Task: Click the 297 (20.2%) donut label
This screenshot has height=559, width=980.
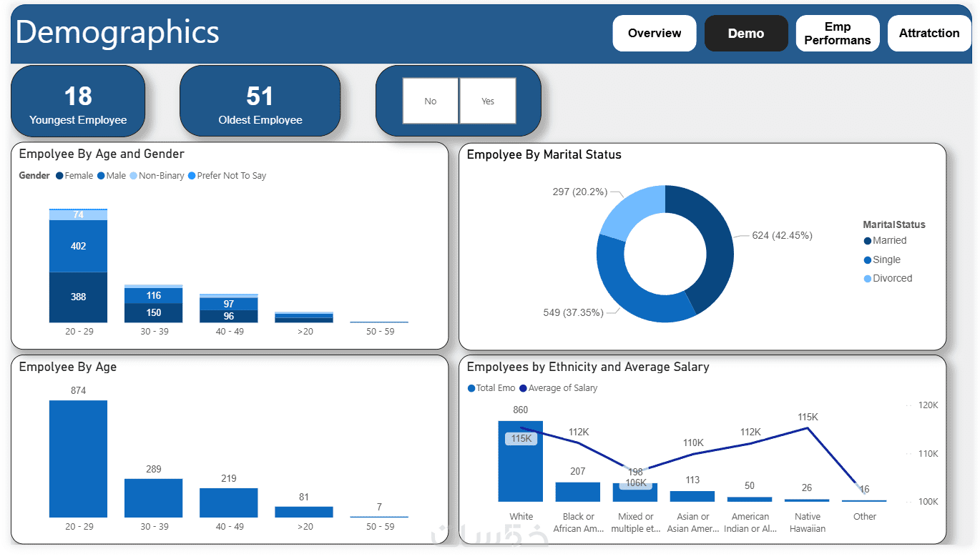Action: tap(580, 192)
